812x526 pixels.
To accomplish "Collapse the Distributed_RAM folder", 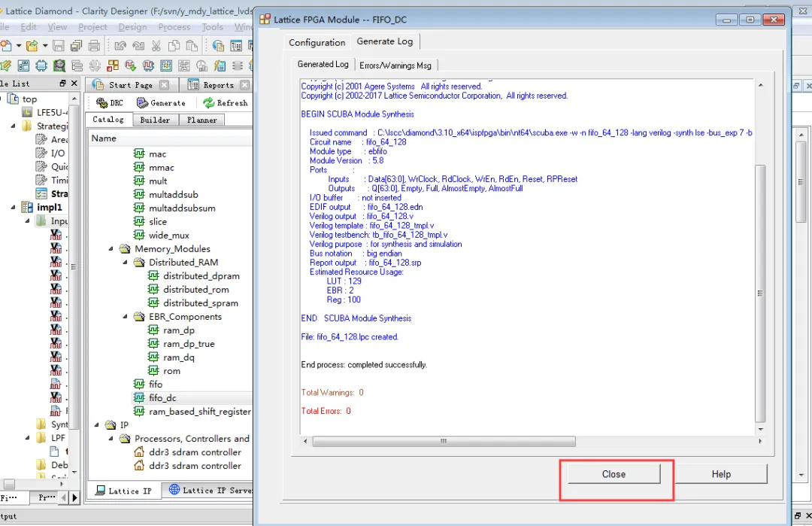I will [125, 263].
